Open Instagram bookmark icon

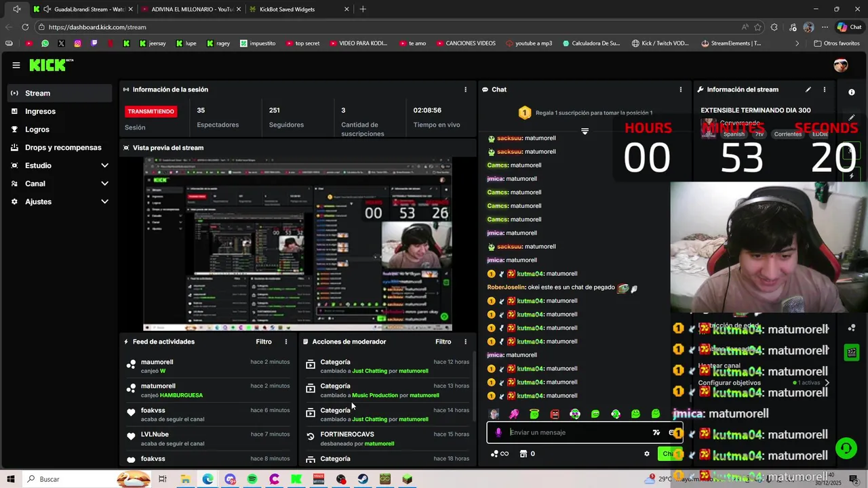point(78,43)
